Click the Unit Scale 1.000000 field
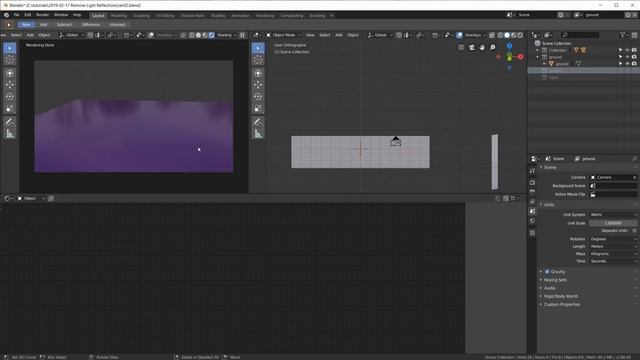 [613, 223]
